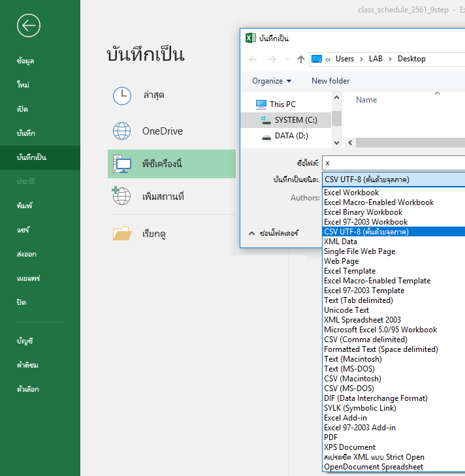The width and height of the screenshot is (465, 476).
Task: Click the Add a Place icon
Action: coord(122,196)
